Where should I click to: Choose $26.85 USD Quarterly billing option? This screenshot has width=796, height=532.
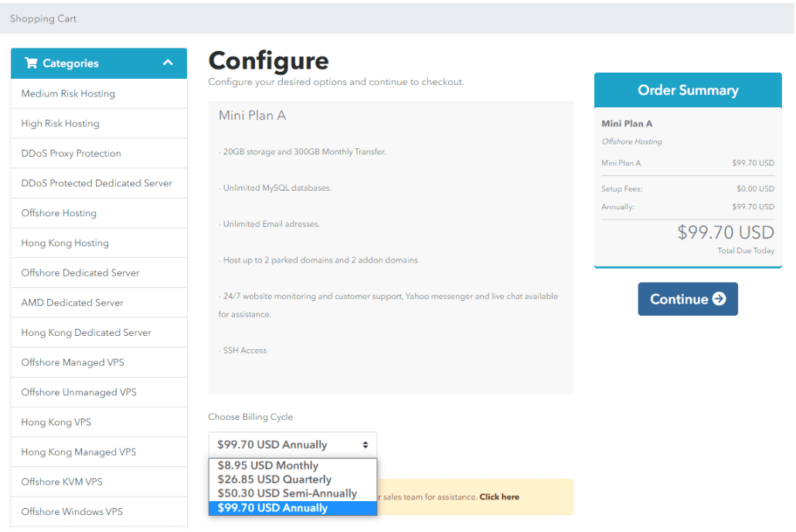click(292, 479)
